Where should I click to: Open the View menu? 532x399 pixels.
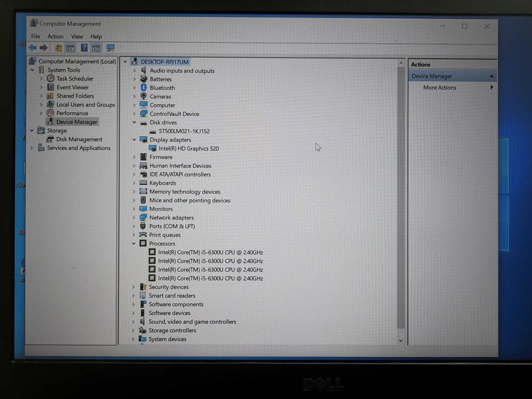[77, 36]
